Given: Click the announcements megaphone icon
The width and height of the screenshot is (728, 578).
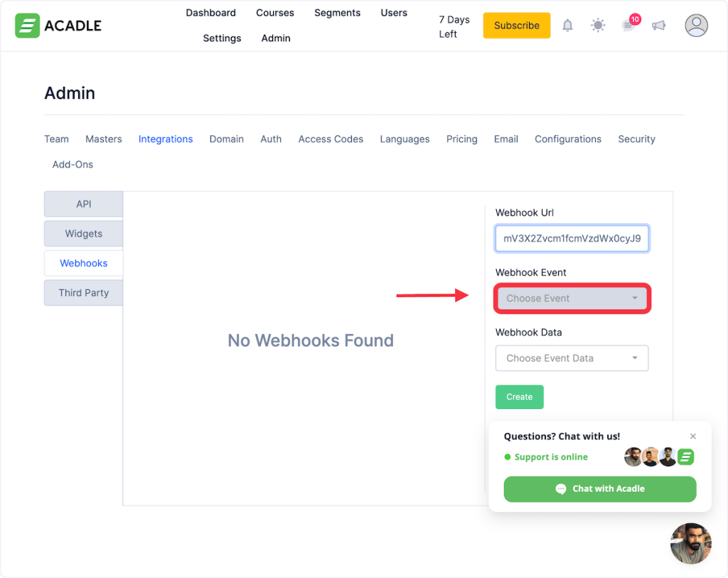Looking at the screenshot, I should point(659,26).
